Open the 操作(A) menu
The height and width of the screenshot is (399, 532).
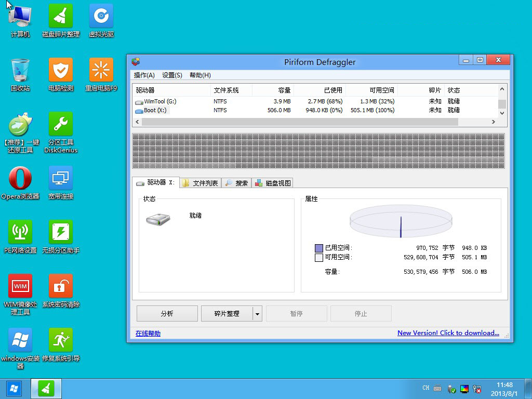tap(144, 75)
